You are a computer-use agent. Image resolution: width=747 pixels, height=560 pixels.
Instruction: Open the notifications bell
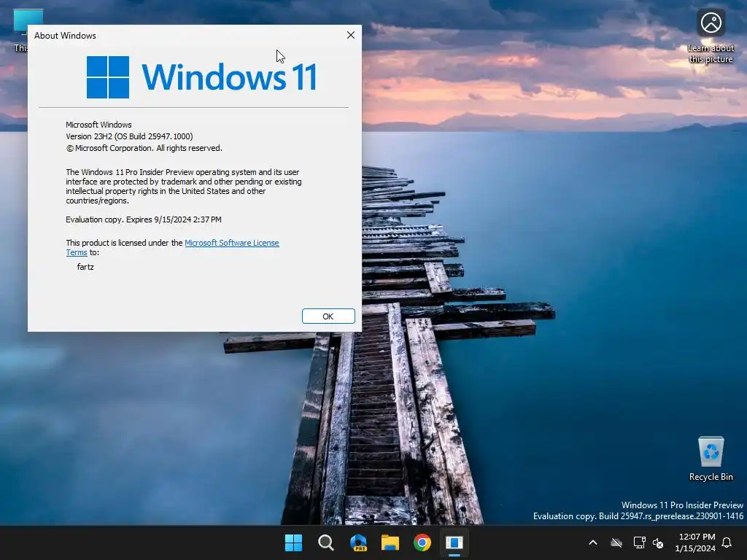pos(727,542)
